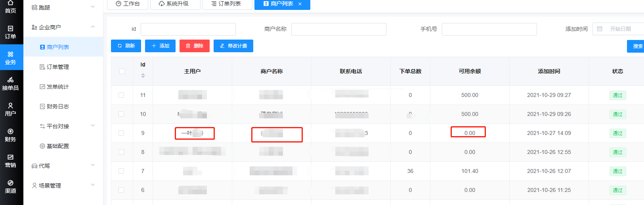Click the 联系电话 column header

(351, 71)
